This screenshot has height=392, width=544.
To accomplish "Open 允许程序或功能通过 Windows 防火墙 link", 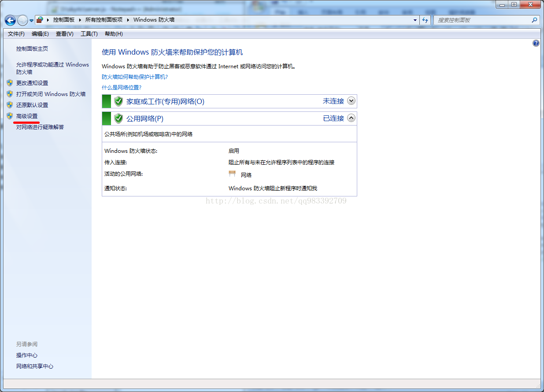I will point(52,68).
